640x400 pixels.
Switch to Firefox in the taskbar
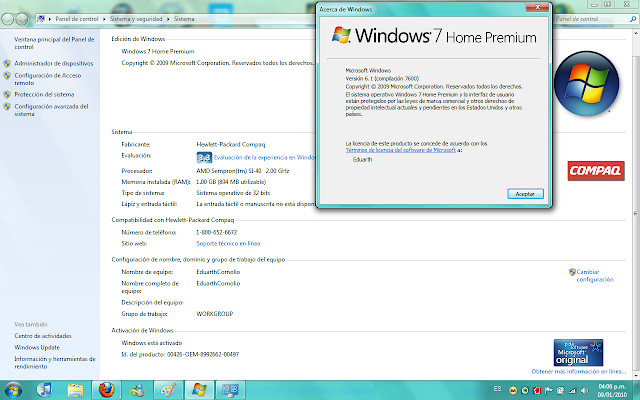tap(107, 390)
